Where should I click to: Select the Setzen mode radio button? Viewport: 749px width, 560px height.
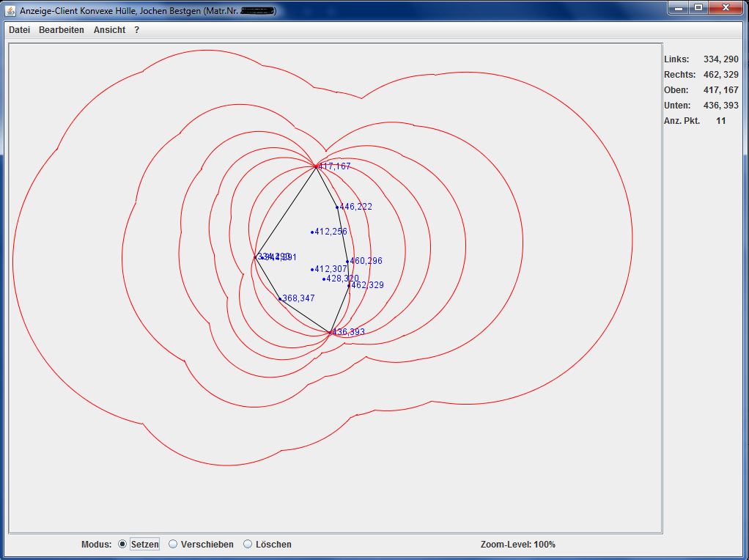click(122, 545)
